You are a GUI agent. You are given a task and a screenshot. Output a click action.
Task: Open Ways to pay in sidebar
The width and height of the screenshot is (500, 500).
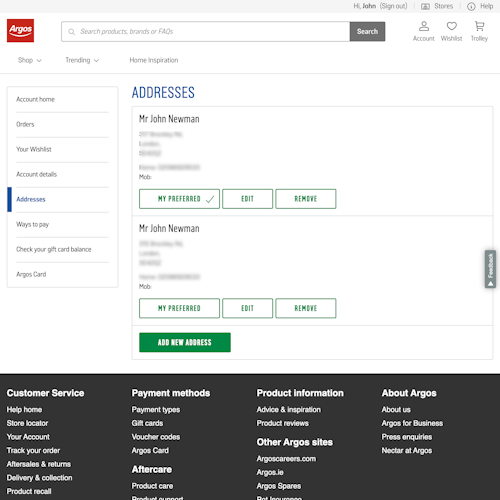pyautogui.click(x=32, y=224)
